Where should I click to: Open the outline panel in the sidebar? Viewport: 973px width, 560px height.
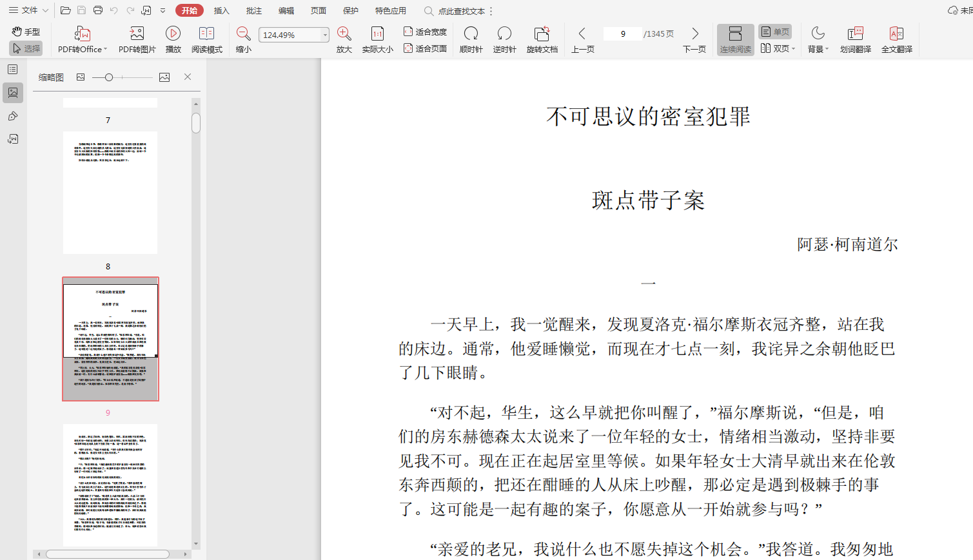(13, 69)
